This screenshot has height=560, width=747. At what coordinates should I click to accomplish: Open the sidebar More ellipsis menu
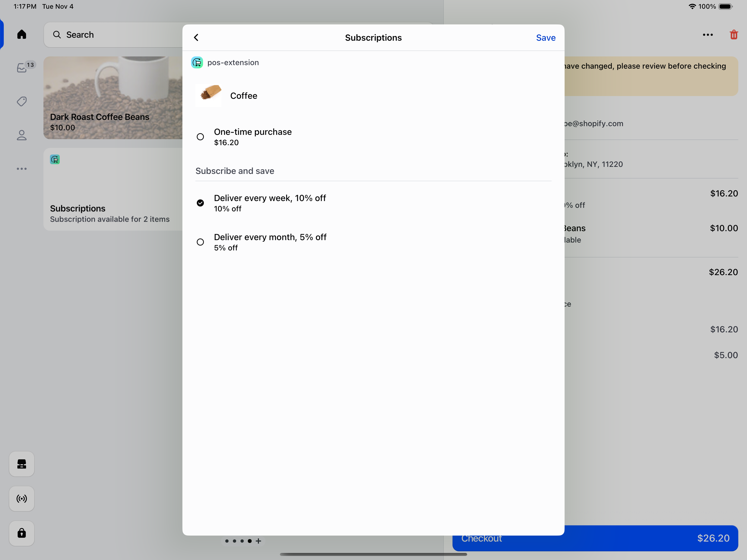[22, 169]
